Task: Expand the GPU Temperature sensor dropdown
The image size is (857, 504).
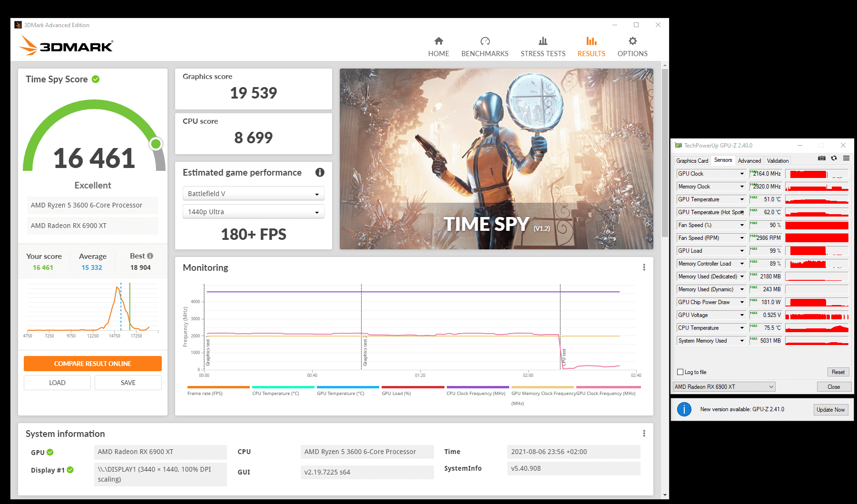Action: [742, 199]
